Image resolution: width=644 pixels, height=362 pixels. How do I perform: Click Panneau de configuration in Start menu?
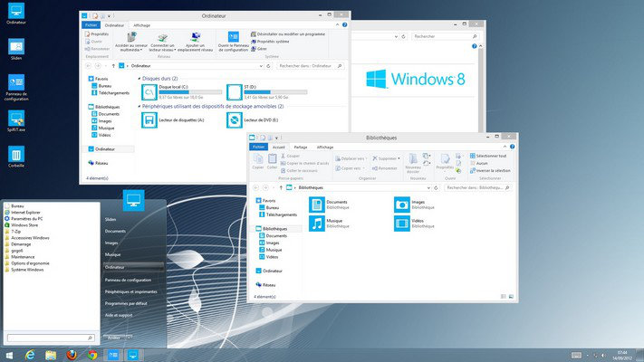128,280
